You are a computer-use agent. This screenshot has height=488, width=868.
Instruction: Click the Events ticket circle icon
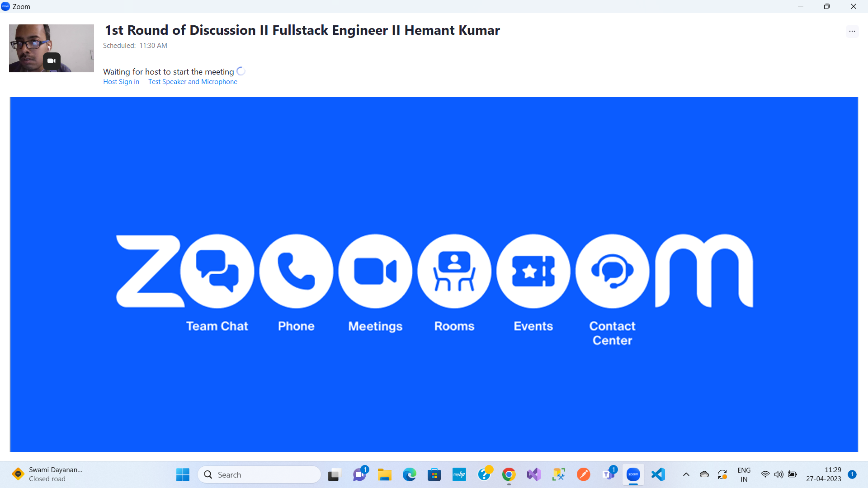(x=533, y=271)
